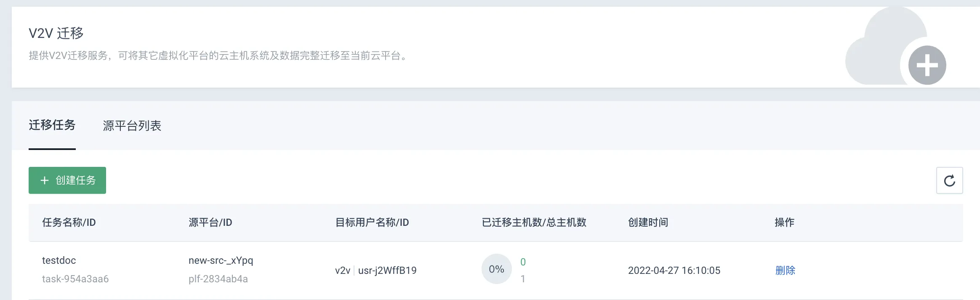Click the 创建任务 button
The height and width of the screenshot is (300, 980).
(67, 180)
